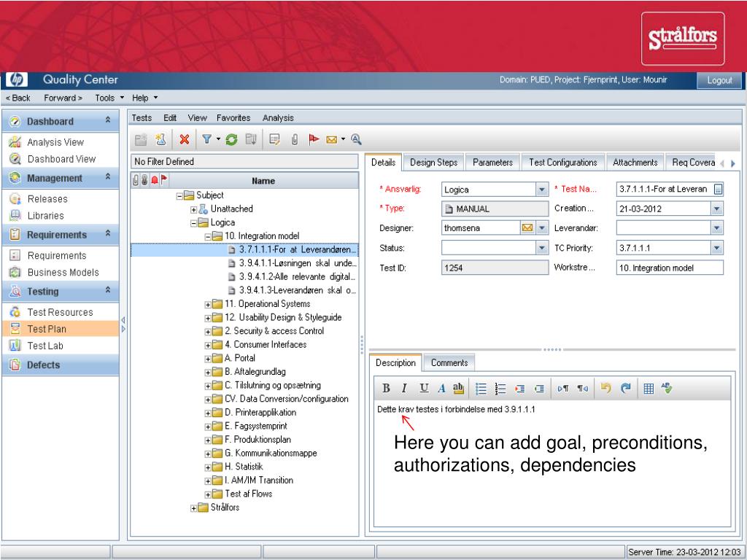This screenshot has height=560, width=747.
Task: Delete the selected test with red X
Action: (x=185, y=139)
